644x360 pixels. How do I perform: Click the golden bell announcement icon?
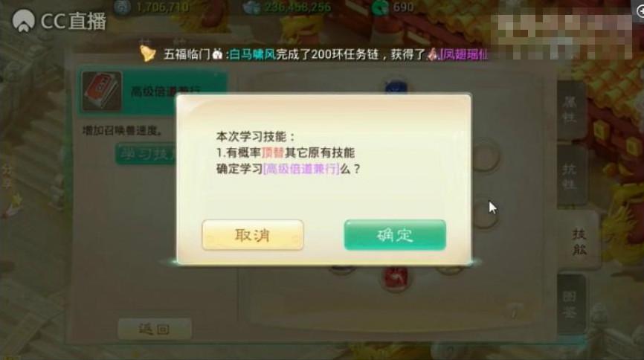147,54
